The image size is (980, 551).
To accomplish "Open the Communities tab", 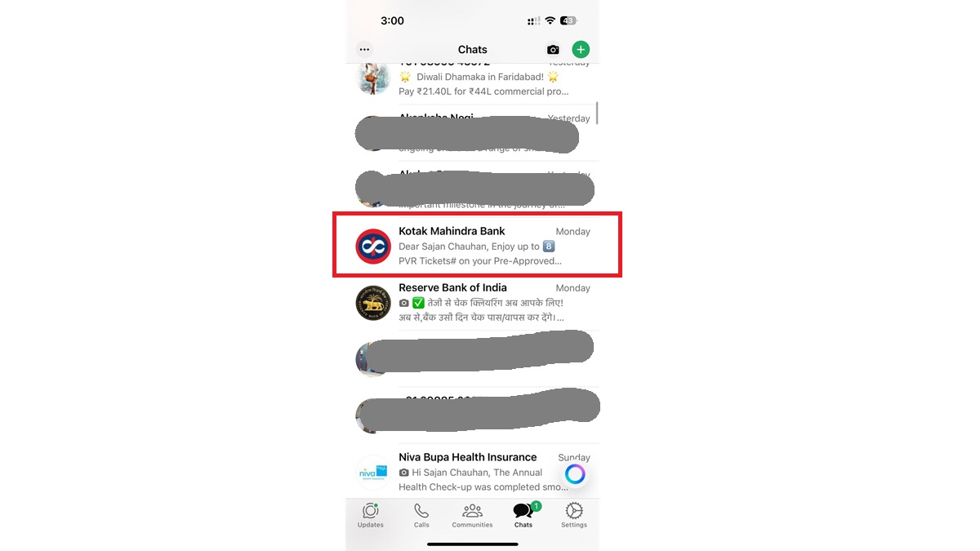I will [x=472, y=516].
